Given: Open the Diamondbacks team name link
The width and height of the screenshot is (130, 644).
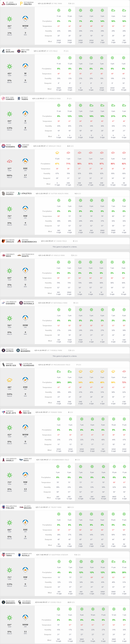Looking at the screenshot, I should pyautogui.click(x=29, y=242).
